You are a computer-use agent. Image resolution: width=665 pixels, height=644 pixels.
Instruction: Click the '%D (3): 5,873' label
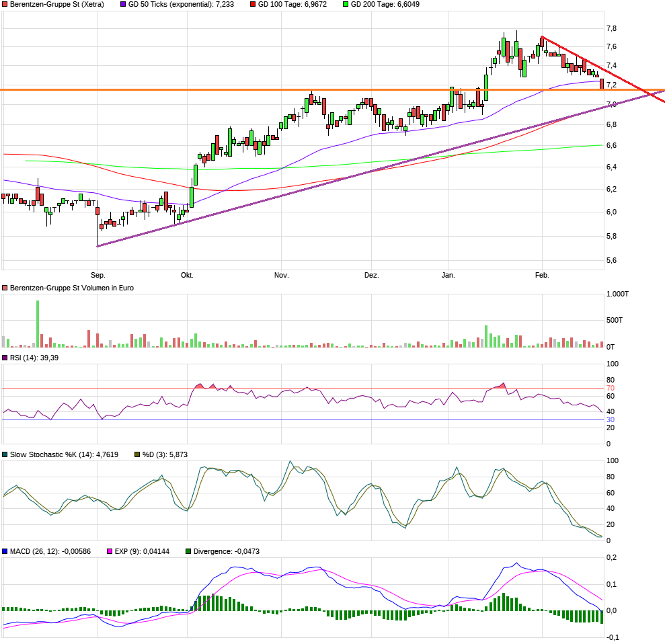pyautogui.click(x=165, y=454)
